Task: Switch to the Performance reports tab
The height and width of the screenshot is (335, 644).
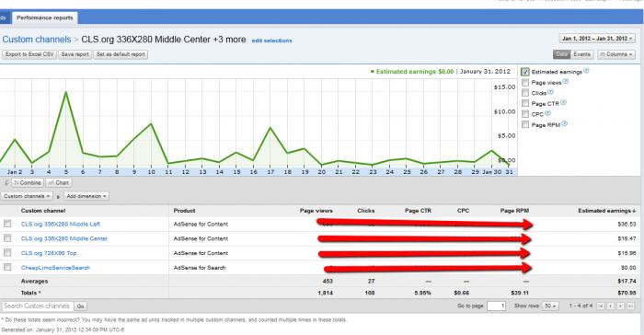Action: tap(45, 18)
